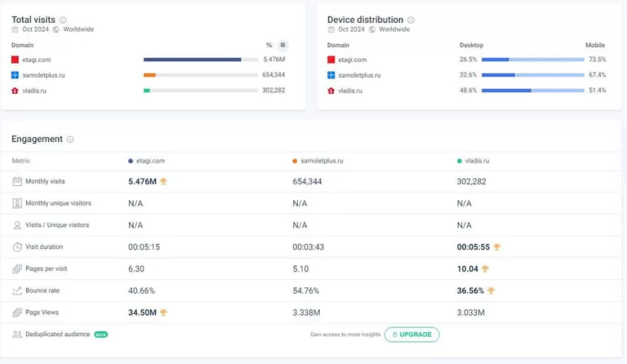Screen dimensions: 627x364
Task: Open the vladis.ru link in Total visits
Action: coord(34,91)
